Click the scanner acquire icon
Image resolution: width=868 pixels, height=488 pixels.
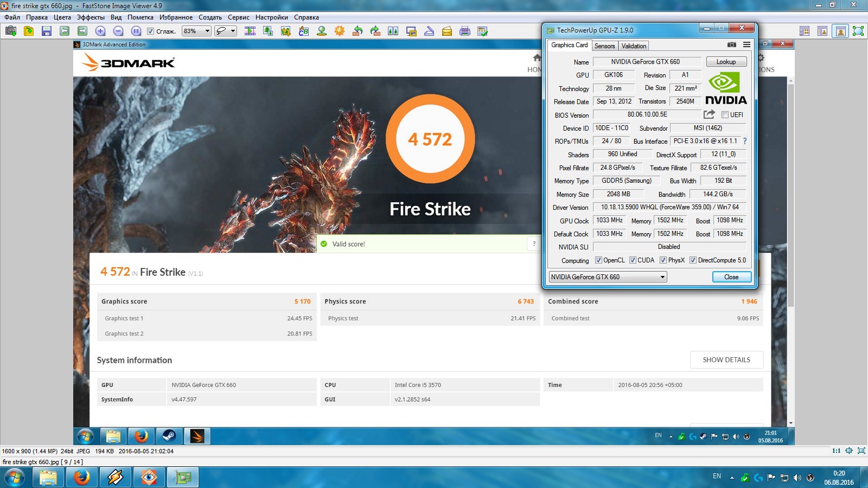(x=429, y=31)
